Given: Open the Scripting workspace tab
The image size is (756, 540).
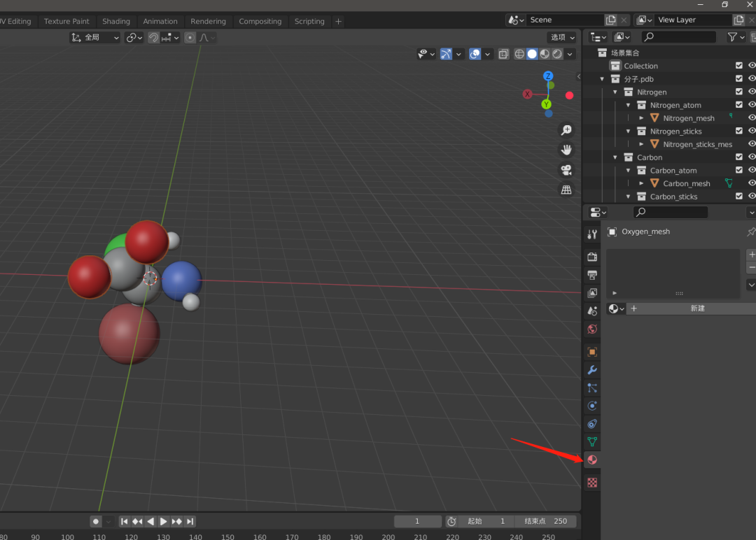Looking at the screenshot, I should 309,21.
